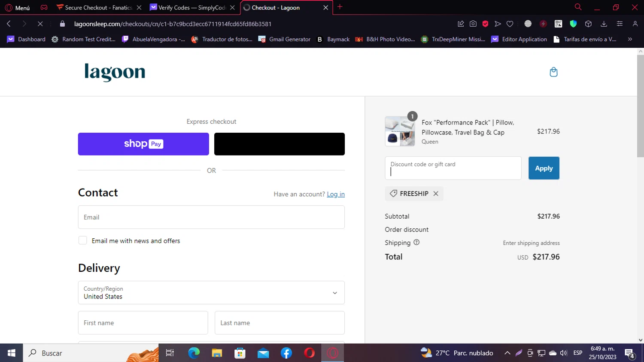
Task: Click the First name field
Action: [x=143, y=323]
